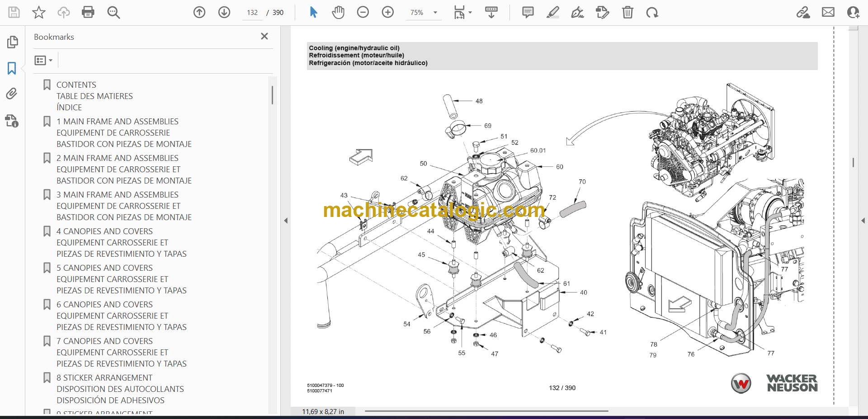Open bookmarks options dropdown menu
Image resolution: width=868 pixels, height=419 pixels.
coord(43,60)
